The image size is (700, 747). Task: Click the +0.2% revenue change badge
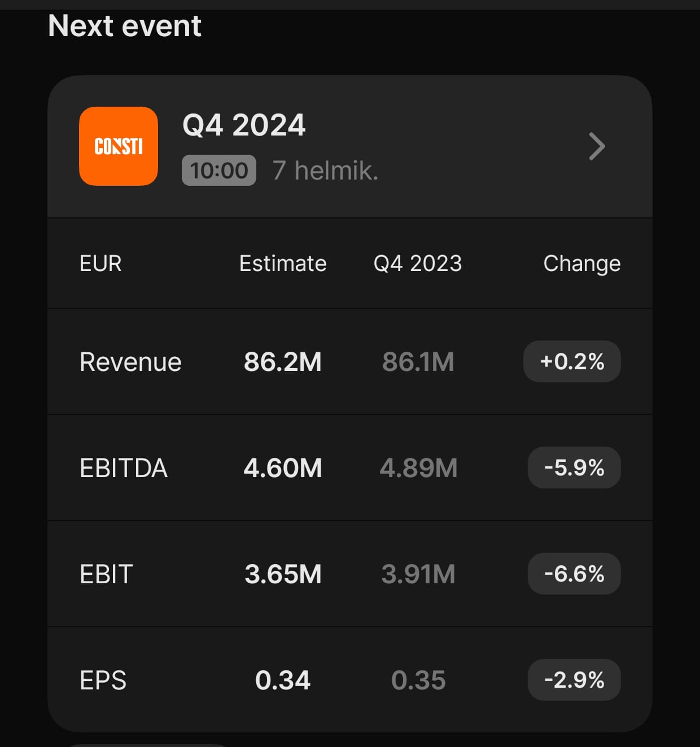[572, 361]
